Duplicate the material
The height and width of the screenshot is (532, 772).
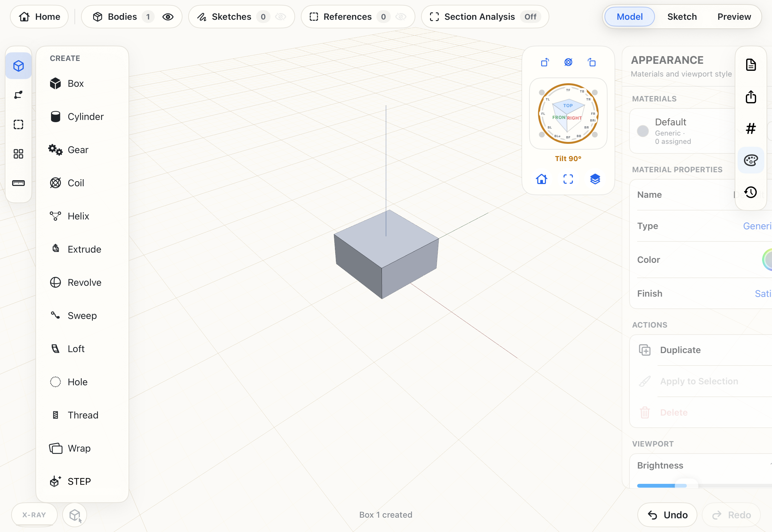[x=701, y=350]
